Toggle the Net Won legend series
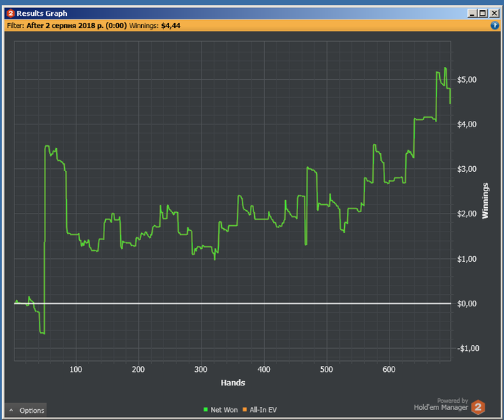The width and height of the screenshot is (504, 420). pos(220,410)
